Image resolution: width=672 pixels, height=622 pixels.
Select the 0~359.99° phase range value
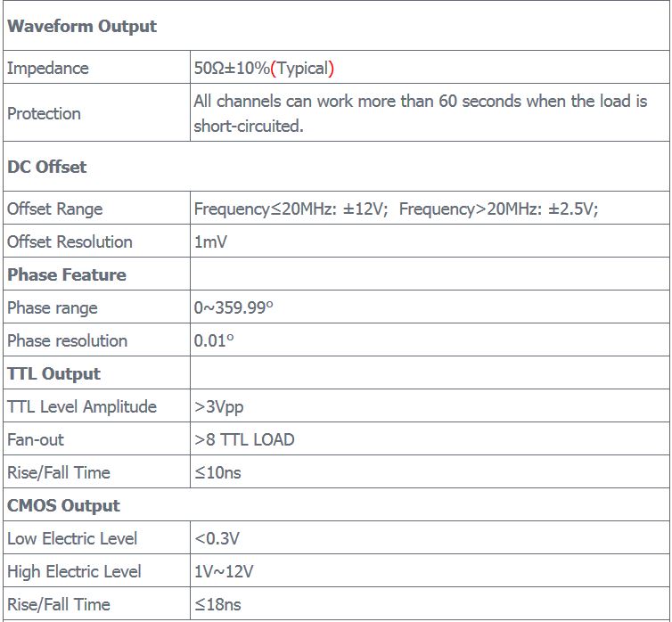[234, 307]
